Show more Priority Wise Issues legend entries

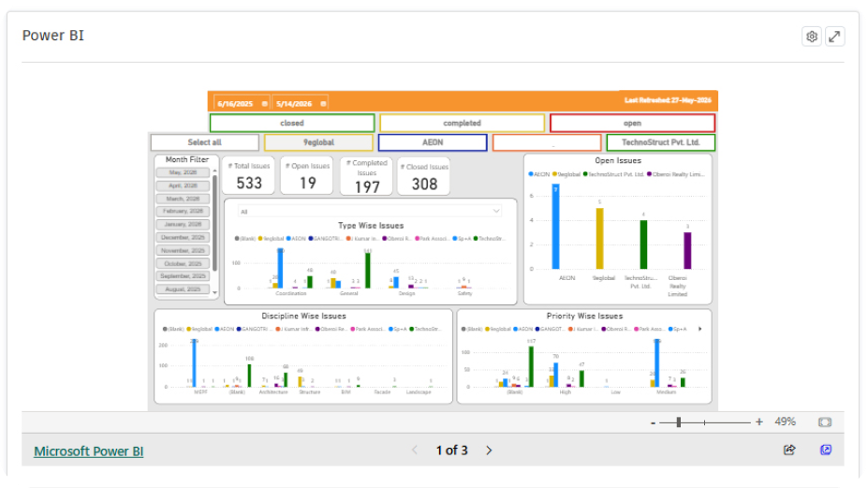700,329
